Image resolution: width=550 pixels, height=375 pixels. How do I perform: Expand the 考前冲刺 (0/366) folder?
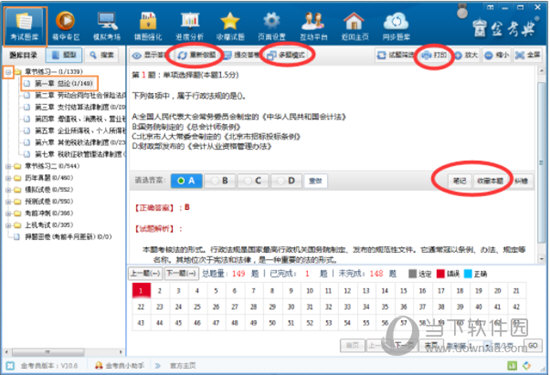point(8,214)
